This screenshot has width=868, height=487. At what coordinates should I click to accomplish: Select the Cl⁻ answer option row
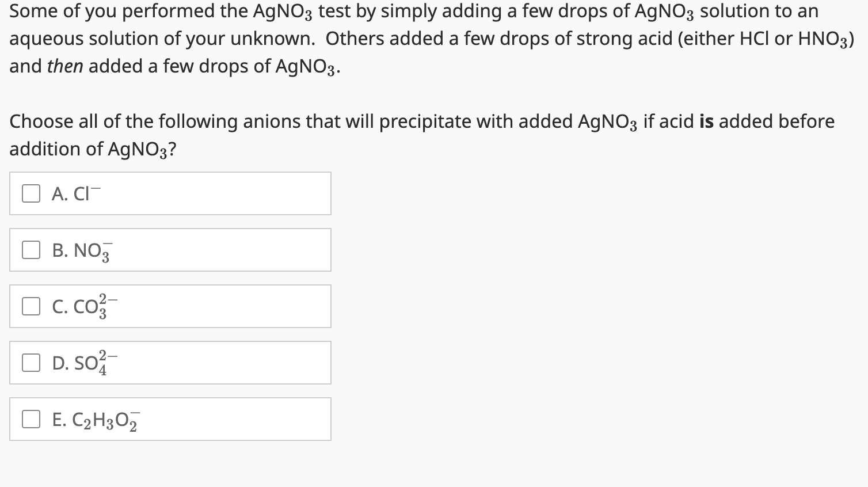point(170,193)
